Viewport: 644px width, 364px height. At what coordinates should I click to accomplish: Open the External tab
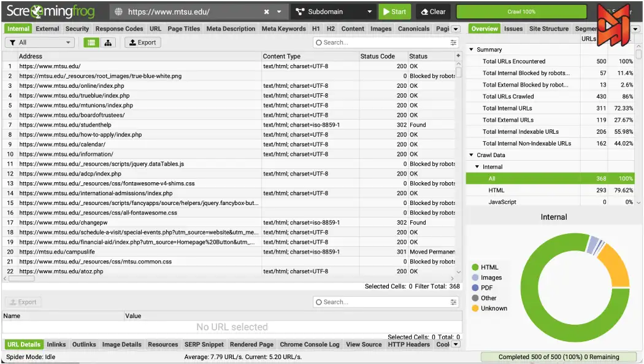[47, 29]
